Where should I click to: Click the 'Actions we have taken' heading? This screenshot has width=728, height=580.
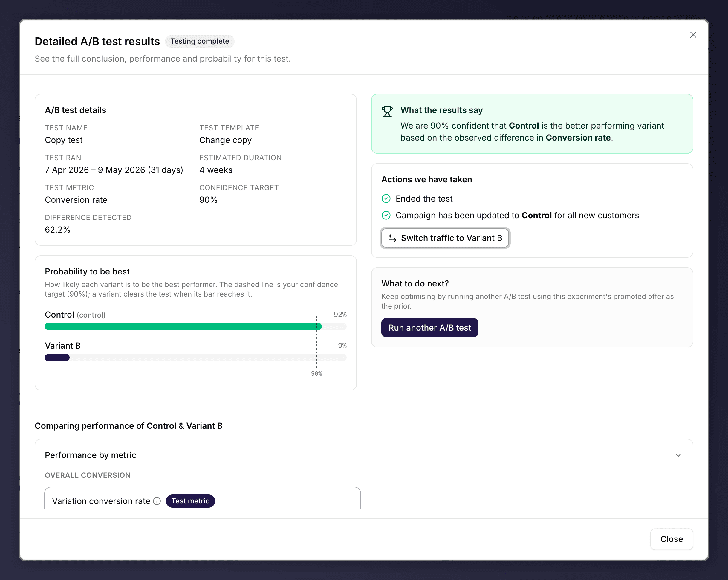pos(426,179)
